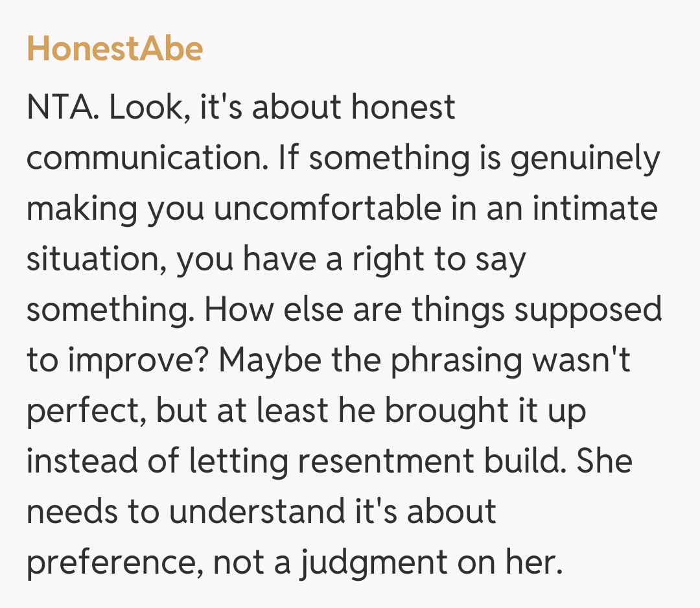
Task: Open the HonestAbe user profile
Action: [x=114, y=49]
